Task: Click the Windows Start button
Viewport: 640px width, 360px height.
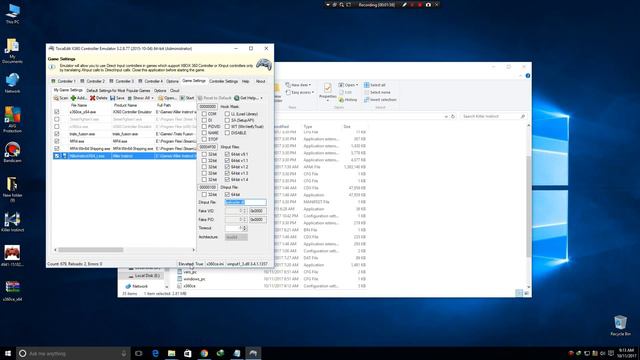Action: pos(8,353)
